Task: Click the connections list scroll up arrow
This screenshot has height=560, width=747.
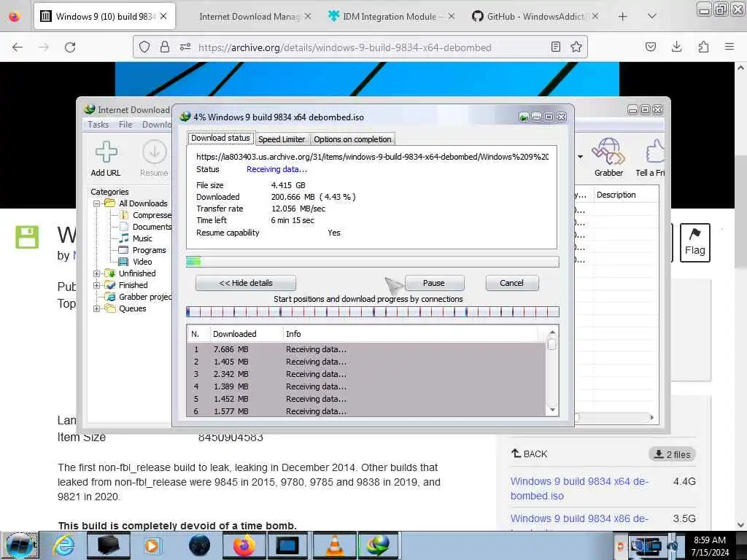Action: (552, 332)
